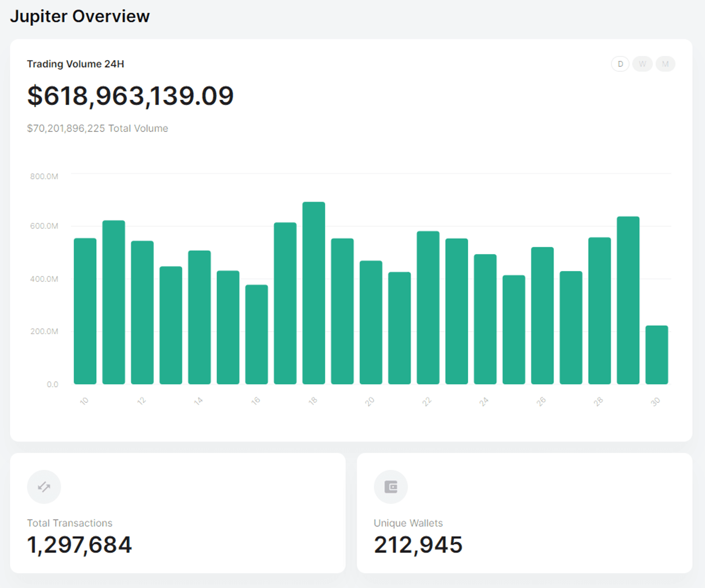The image size is (705, 588).
Task: Select the chart bar for day 16
Action: click(x=257, y=334)
